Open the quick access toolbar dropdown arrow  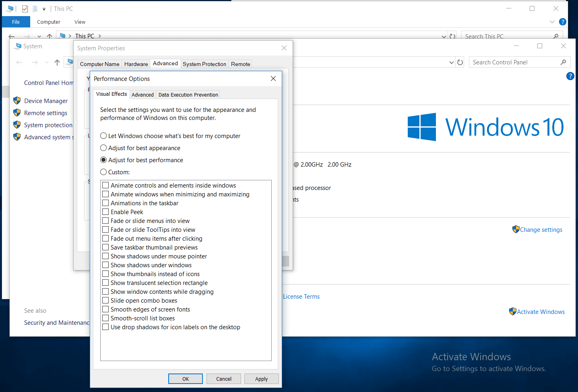tap(44, 9)
